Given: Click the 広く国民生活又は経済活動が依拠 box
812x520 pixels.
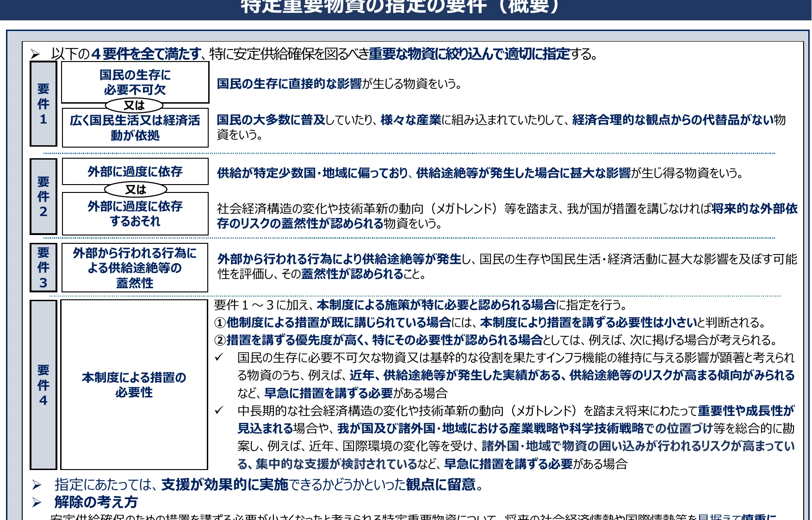Looking at the screenshot, I should tap(135, 128).
